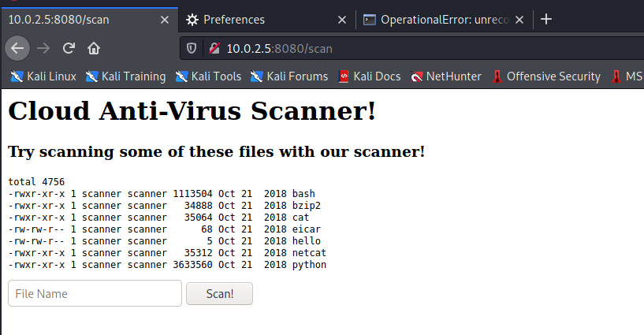Viewport: 644px width, 335px height.
Task: Open the Kali Tools bookmark
Action: tap(208, 76)
